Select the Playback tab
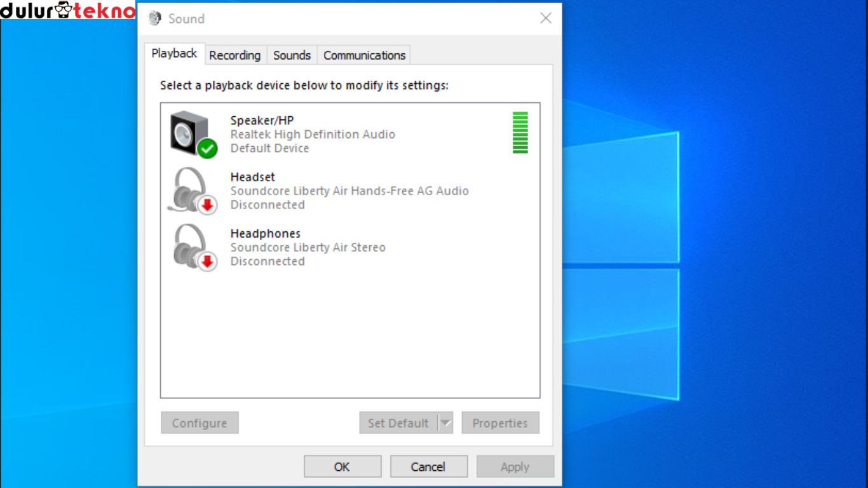Viewport: 868px width, 488px height. pos(174,53)
